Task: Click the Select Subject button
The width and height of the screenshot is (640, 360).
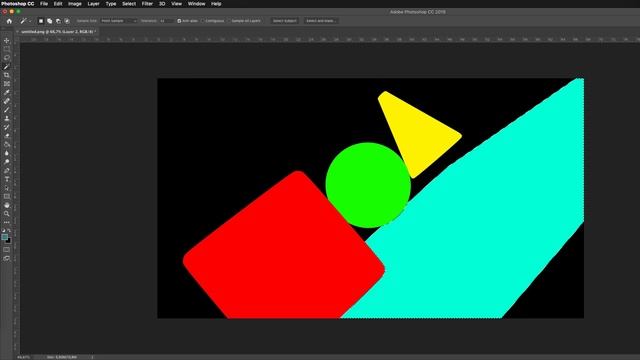Action: coord(284,21)
